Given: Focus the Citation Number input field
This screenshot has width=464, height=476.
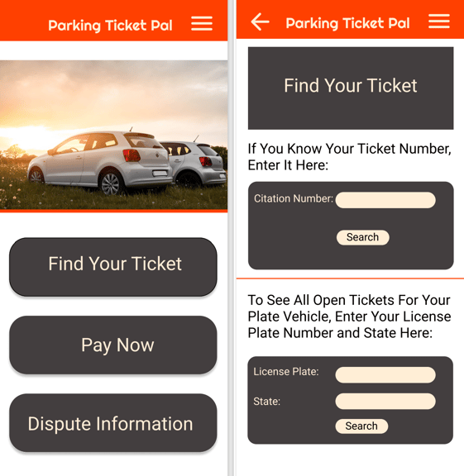Looking at the screenshot, I should 385,200.
